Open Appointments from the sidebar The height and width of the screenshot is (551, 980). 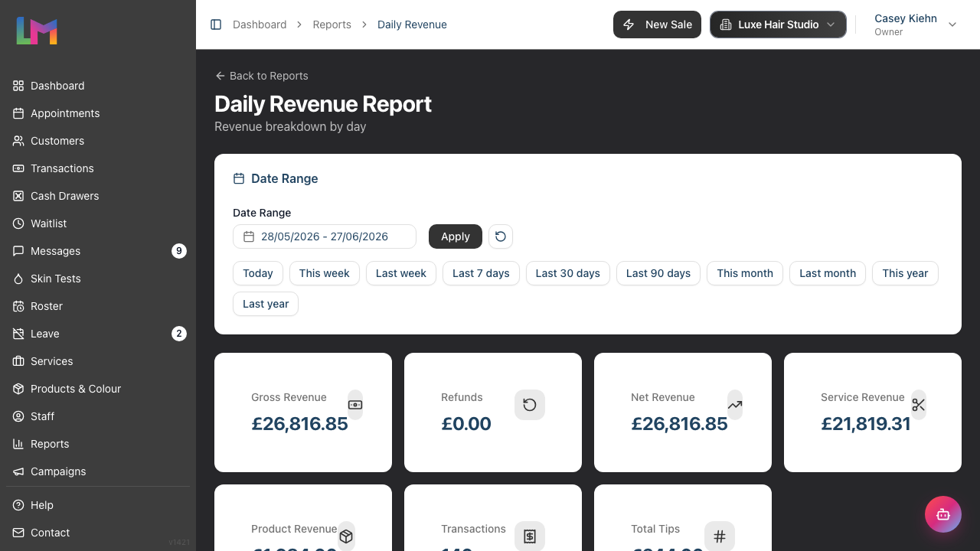coord(98,113)
